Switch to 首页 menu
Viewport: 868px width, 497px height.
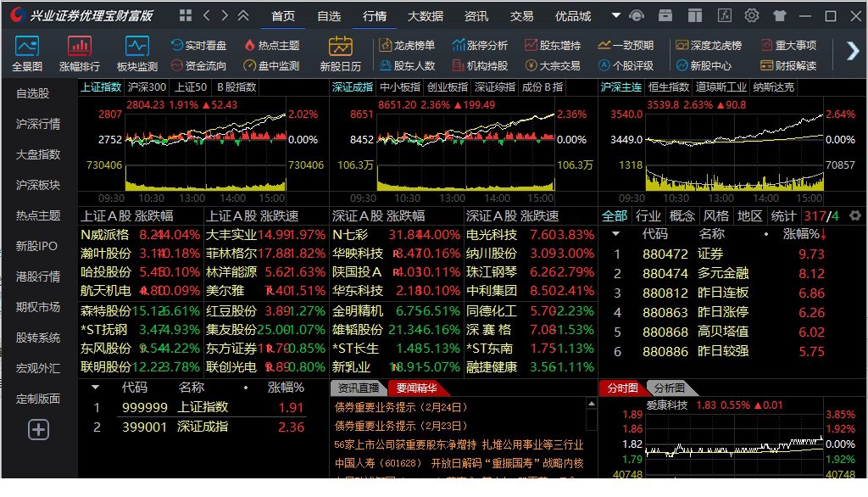coord(283,16)
